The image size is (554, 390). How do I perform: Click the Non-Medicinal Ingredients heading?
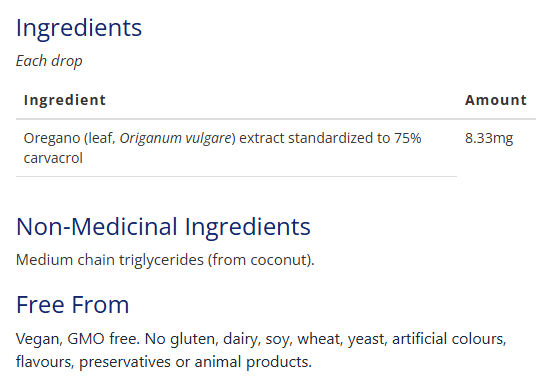pyautogui.click(x=163, y=227)
